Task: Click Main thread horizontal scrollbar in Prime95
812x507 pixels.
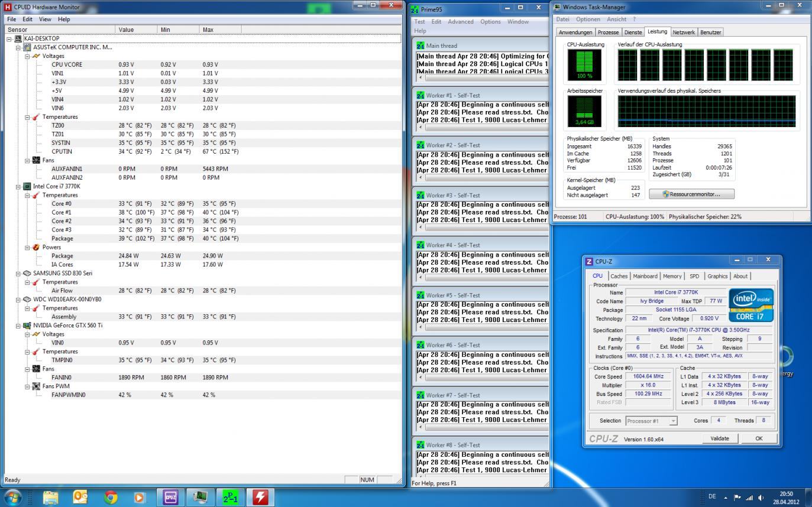Action: (x=483, y=77)
